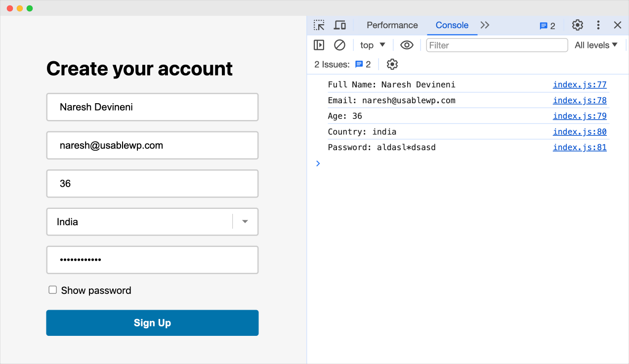
Task: Submit the form with Sign Up
Action: (x=152, y=323)
